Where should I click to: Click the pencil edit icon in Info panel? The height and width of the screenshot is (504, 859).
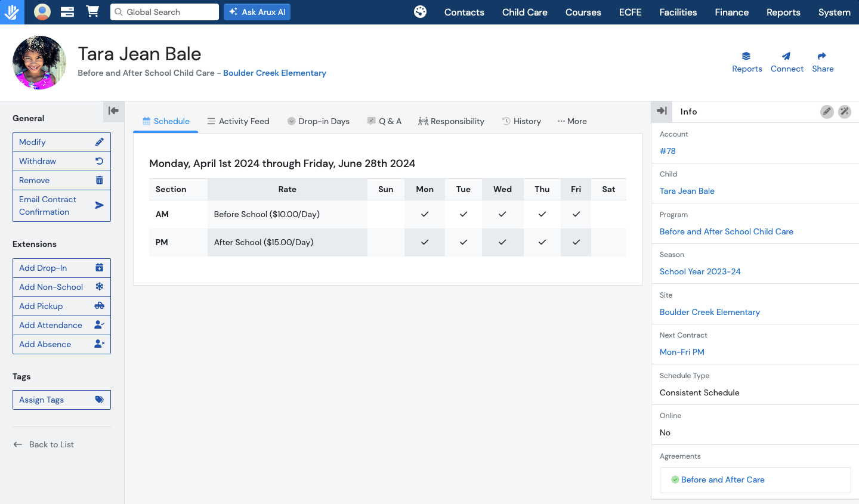coord(827,112)
